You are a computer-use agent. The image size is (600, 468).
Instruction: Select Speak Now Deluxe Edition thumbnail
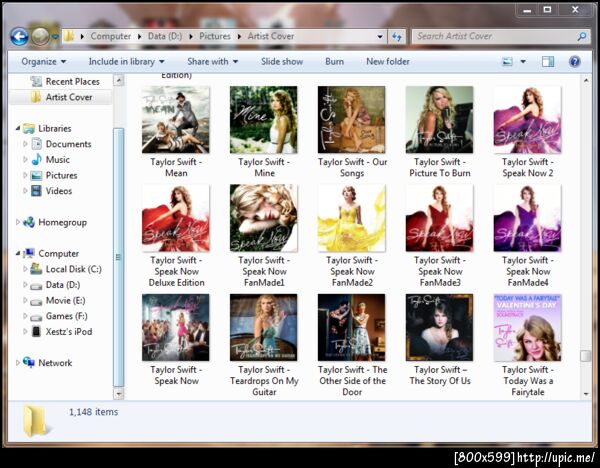click(176, 218)
